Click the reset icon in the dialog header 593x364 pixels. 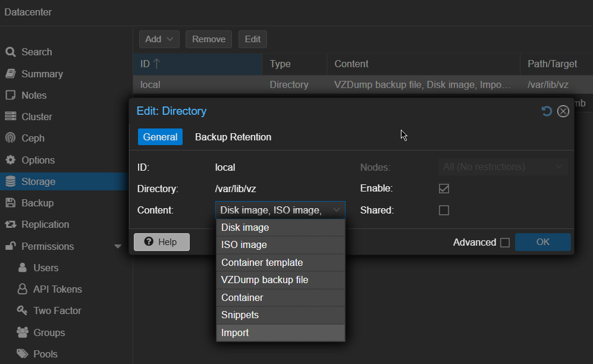(547, 111)
